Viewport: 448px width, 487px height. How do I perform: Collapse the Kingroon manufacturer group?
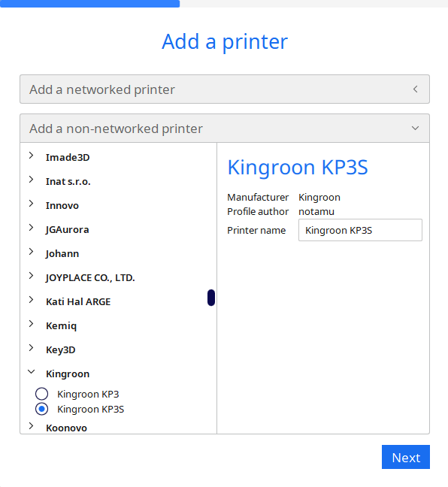[x=31, y=372]
